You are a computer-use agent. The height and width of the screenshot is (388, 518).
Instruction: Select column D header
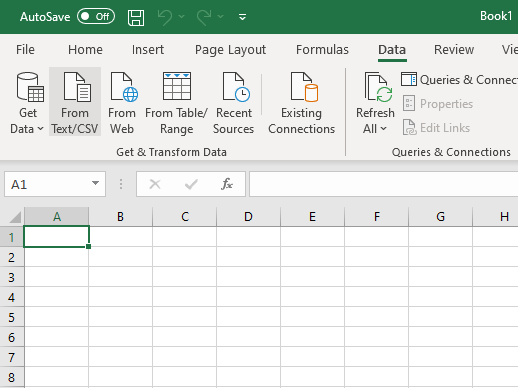pyautogui.click(x=248, y=217)
